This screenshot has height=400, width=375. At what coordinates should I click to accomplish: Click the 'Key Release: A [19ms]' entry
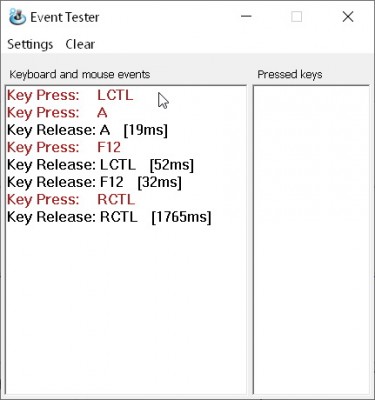pyautogui.click(x=87, y=130)
